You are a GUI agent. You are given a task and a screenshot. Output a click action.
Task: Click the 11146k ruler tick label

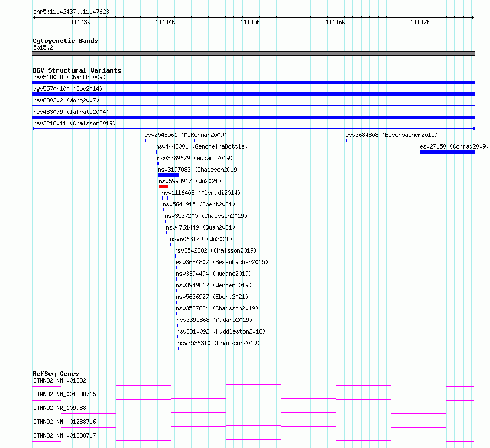coord(335,22)
